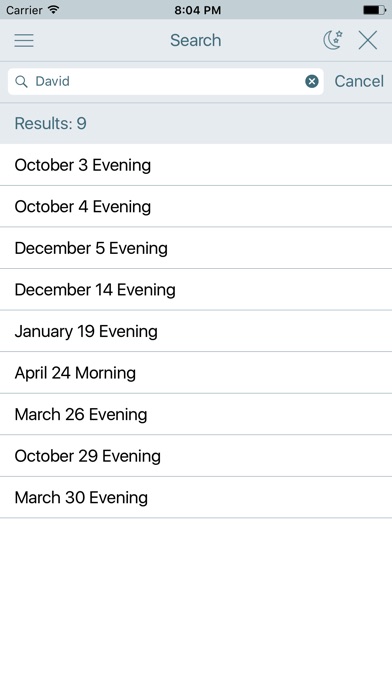
Task: Choose March 26 Evening result
Action: pyautogui.click(x=196, y=414)
